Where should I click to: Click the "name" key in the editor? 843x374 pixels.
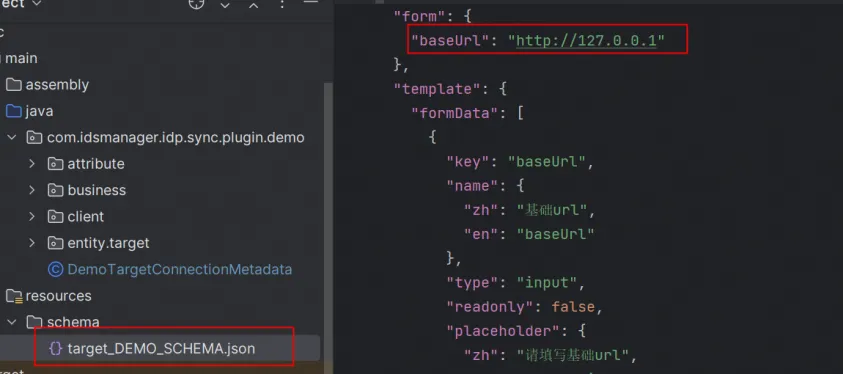coord(472,186)
